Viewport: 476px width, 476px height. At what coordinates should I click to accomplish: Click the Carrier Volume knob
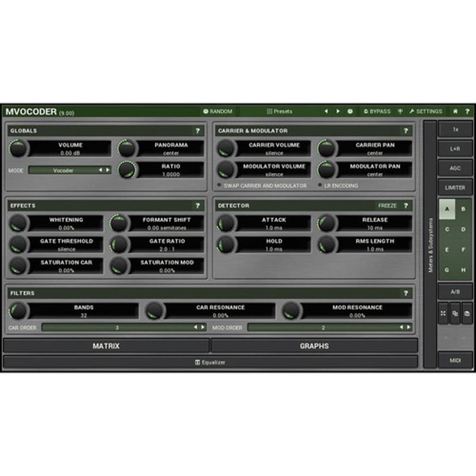pyautogui.click(x=226, y=149)
